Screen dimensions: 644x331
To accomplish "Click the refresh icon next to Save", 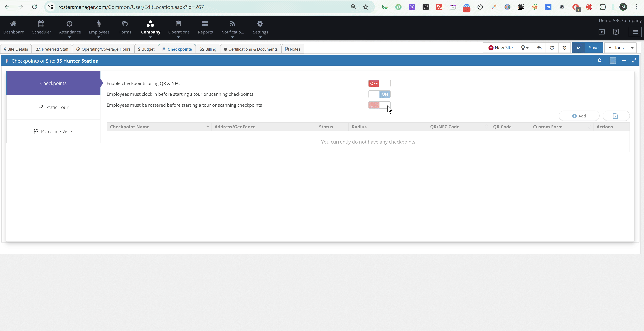I will click(552, 48).
